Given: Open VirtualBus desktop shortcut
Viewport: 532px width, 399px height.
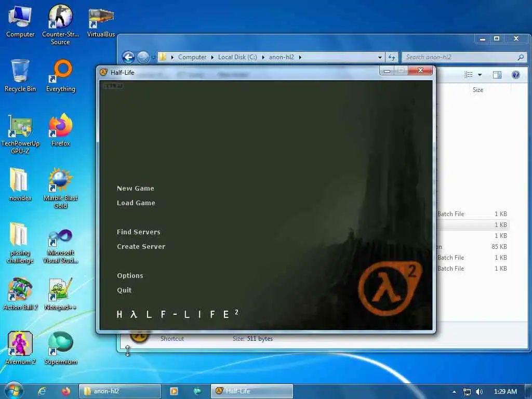Looking at the screenshot, I should (101, 22).
